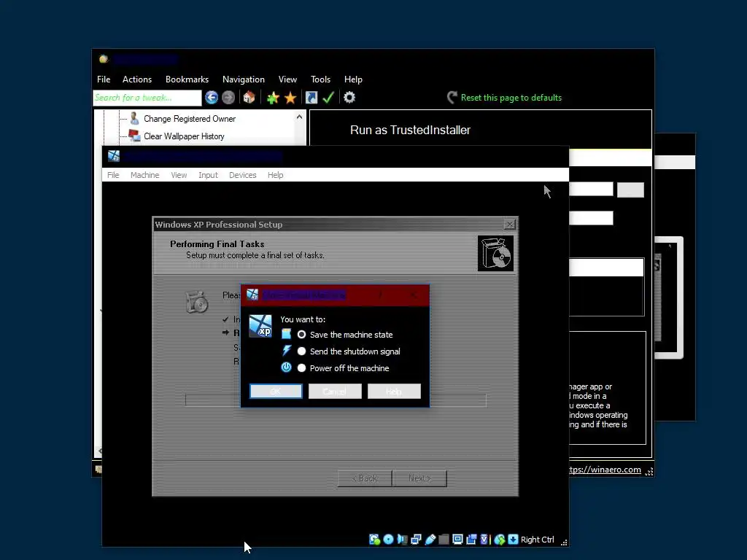This screenshot has width=747, height=560.
Task: Go to the Winaero home page icon
Action: (x=249, y=98)
